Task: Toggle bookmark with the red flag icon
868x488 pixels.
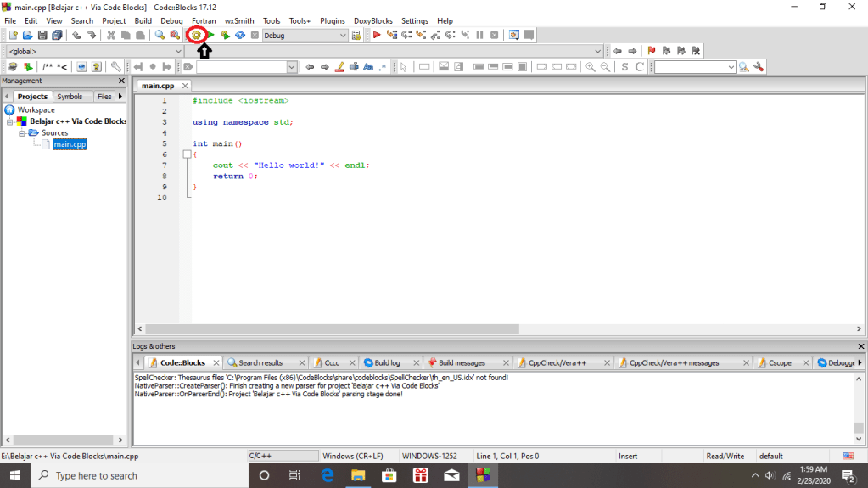Action: click(x=652, y=51)
